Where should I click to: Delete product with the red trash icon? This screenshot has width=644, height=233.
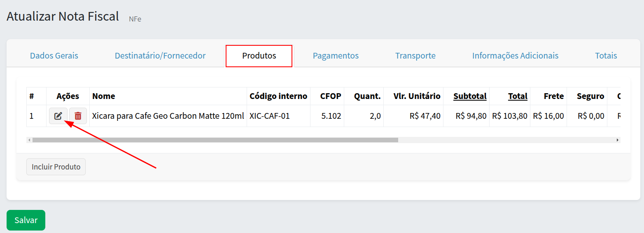(x=78, y=116)
